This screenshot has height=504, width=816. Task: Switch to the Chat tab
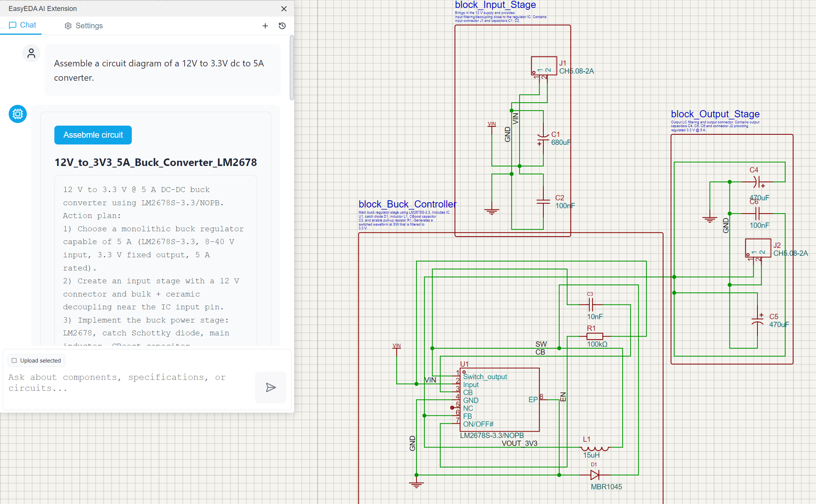click(x=23, y=25)
